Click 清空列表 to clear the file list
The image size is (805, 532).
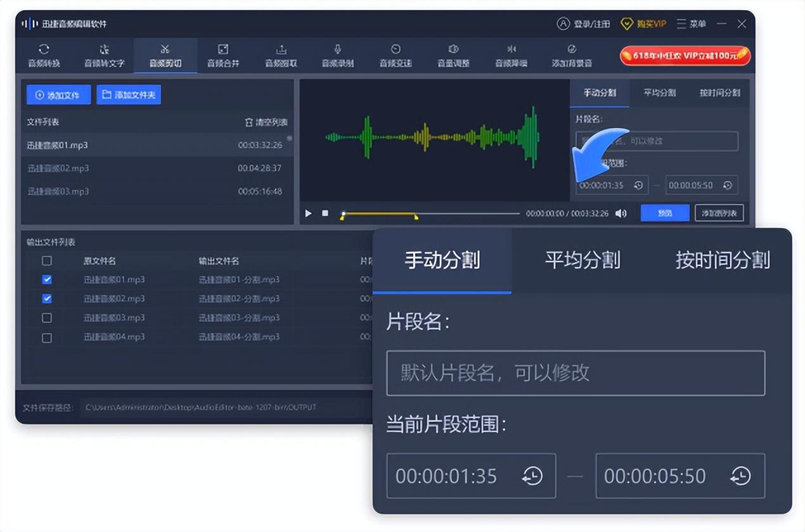266,122
